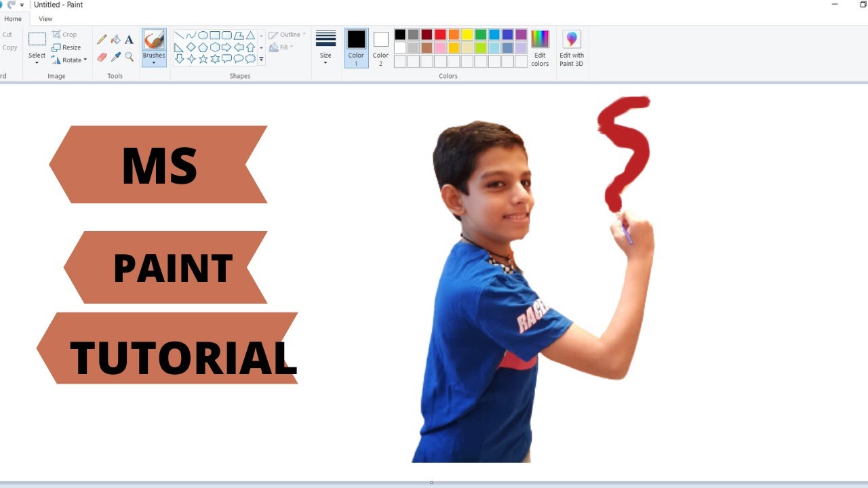This screenshot has width=868, height=488.
Task: Choose the Diamond shape
Action: [191, 47]
